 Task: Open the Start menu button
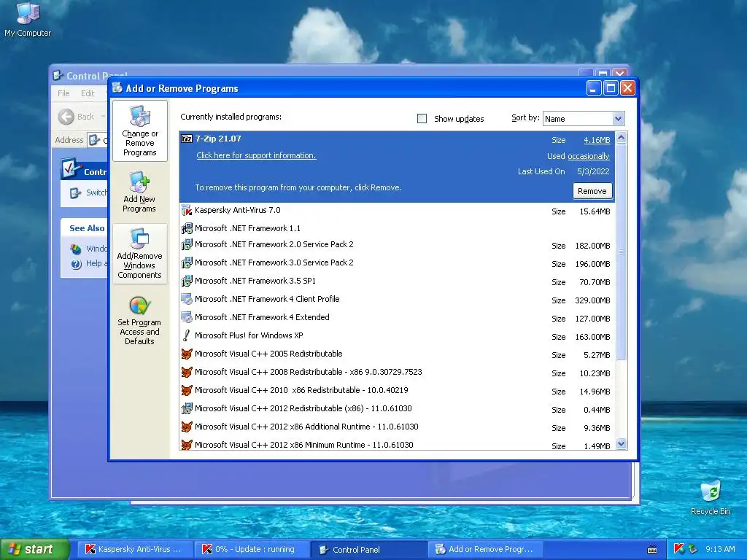(34, 549)
